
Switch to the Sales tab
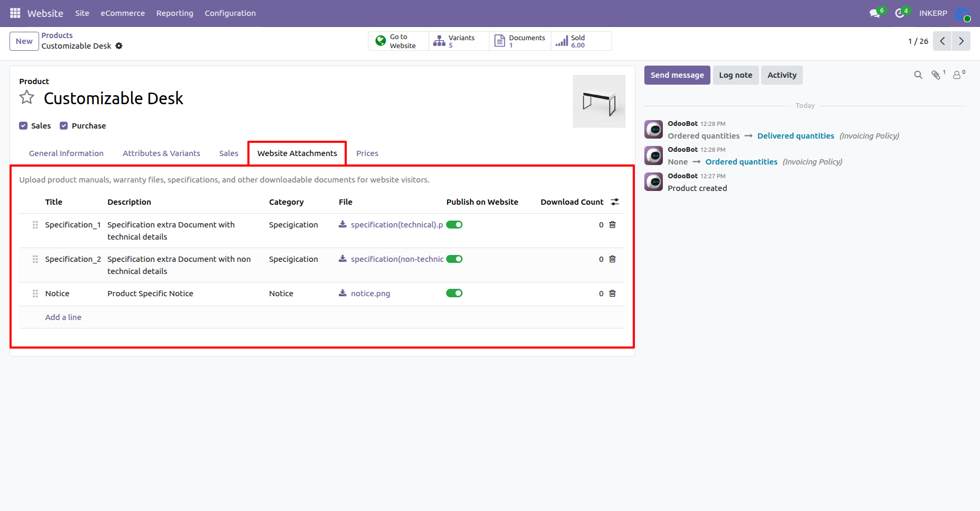point(229,153)
